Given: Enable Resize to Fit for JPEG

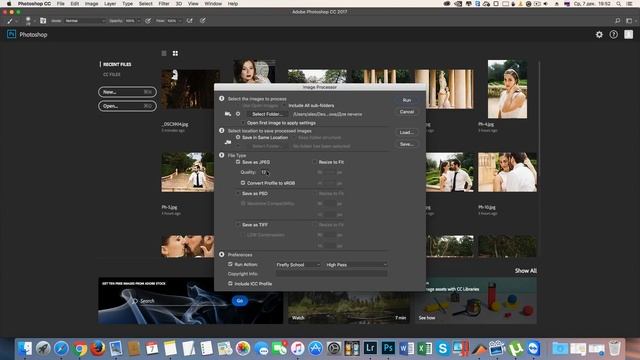Looking at the screenshot, I should point(315,162).
